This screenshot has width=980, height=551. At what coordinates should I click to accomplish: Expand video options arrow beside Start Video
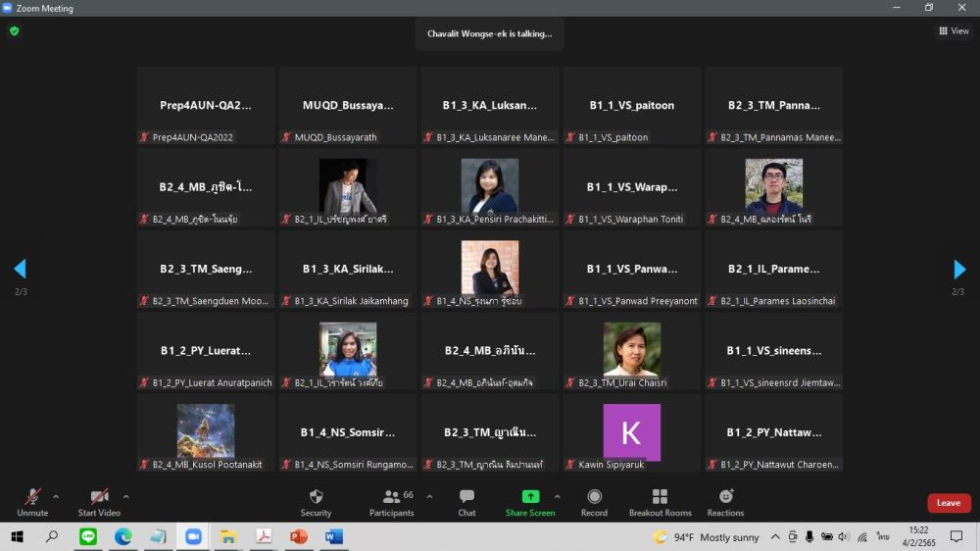pyautogui.click(x=126, y=496)
